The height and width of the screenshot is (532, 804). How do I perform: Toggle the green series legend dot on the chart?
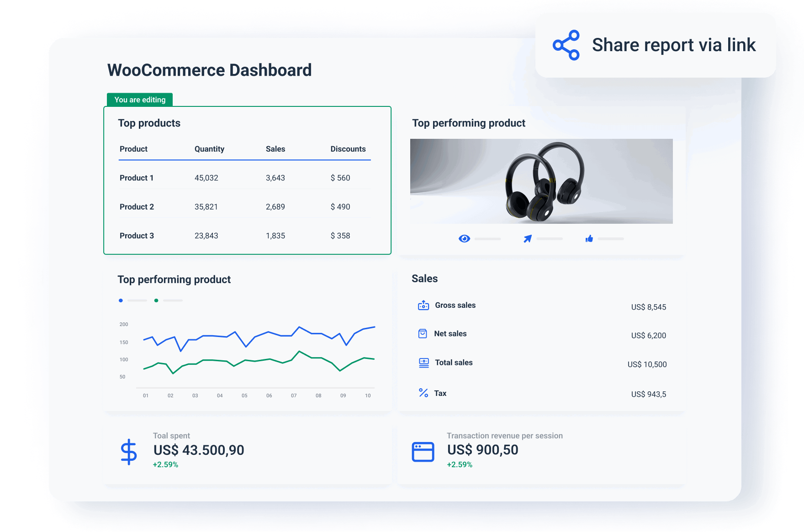point(157,300)
